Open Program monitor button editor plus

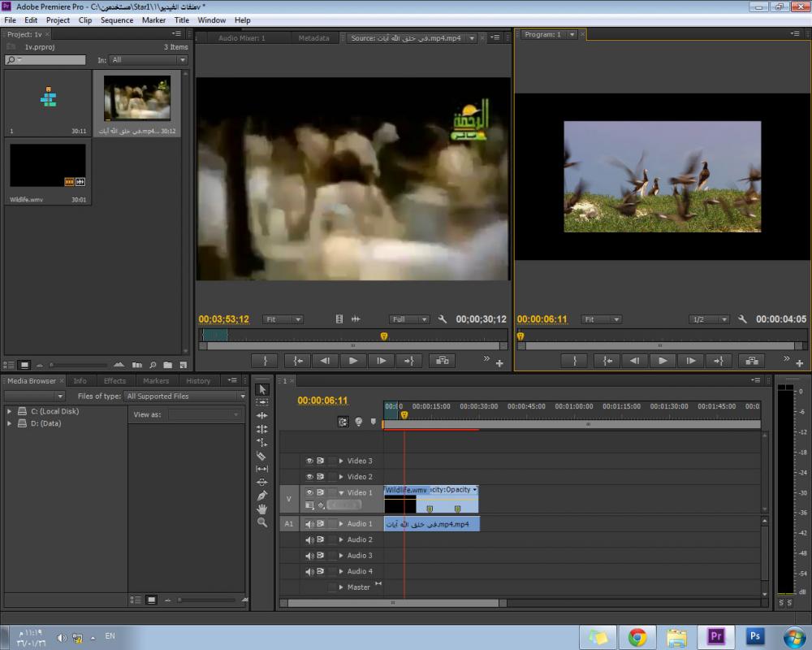[x=800, y=363]
